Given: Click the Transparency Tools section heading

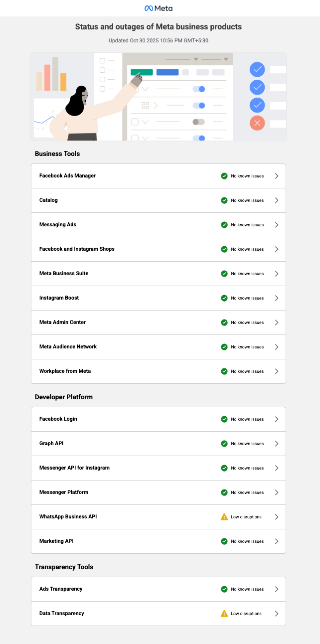Looking at the screenshot, I should [64, 567].
